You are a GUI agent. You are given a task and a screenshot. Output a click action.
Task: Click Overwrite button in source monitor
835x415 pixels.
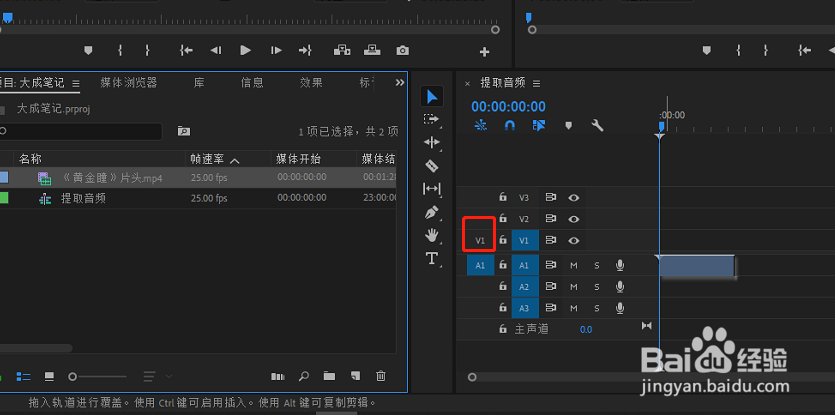pos(372,51)
